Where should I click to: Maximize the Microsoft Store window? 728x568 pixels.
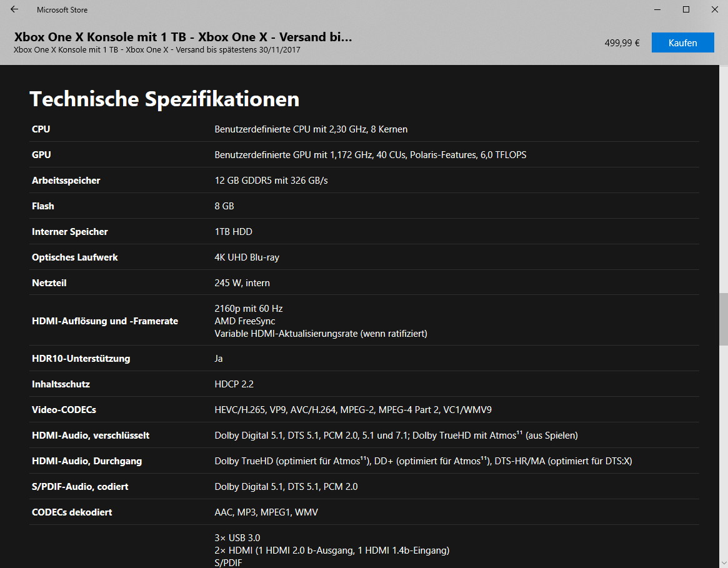point(686,9)
